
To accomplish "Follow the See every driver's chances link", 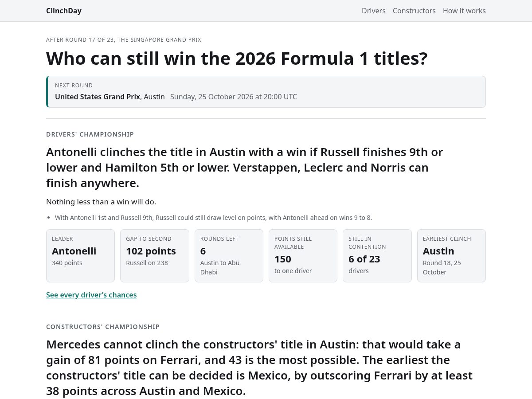I will point(91,295).
